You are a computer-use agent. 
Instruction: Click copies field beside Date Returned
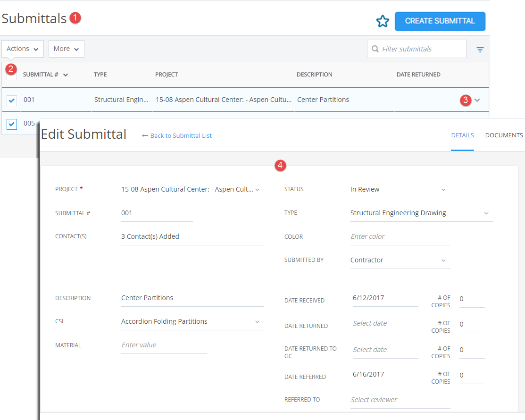[472, 325]
